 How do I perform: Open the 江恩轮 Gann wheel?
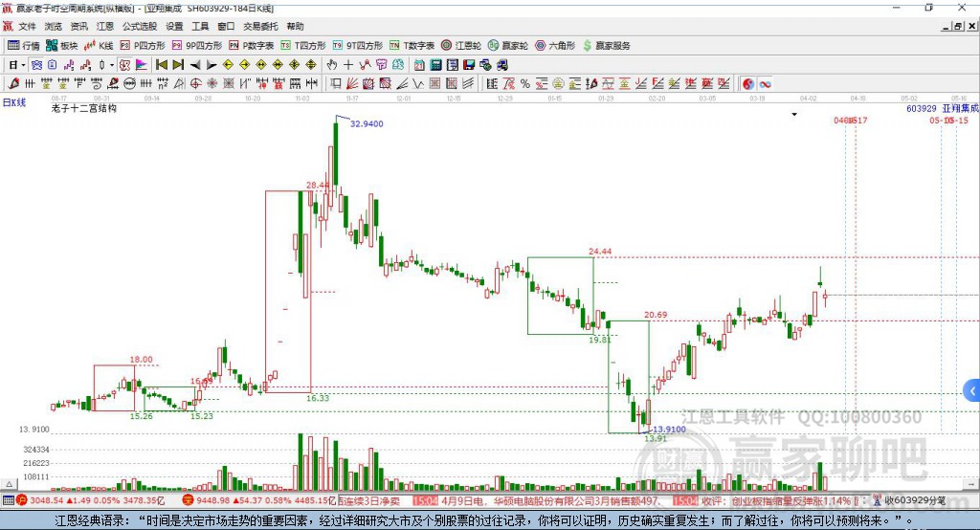(x=461, y=46)
